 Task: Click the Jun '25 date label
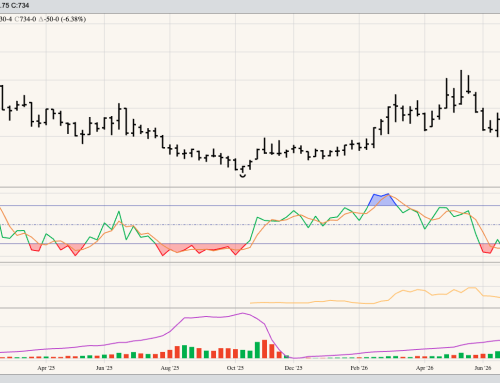(x=104, y=368)
